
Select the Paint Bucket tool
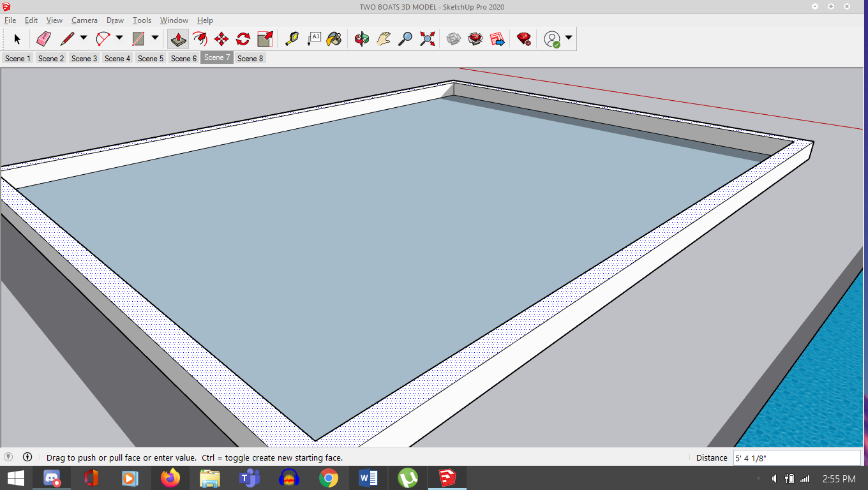click(334, 39)
